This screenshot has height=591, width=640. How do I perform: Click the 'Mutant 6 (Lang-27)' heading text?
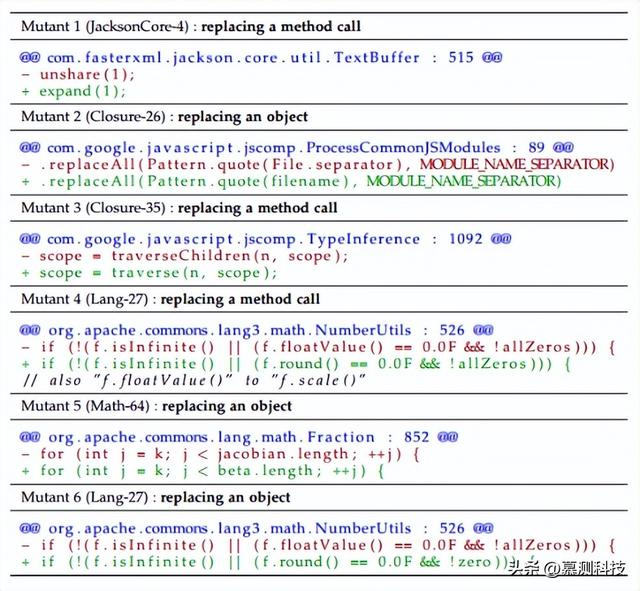84,497
